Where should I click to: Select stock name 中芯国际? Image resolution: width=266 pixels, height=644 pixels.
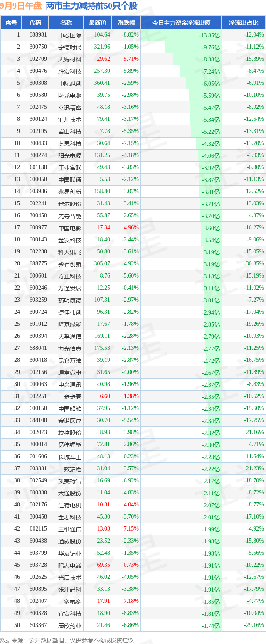70,35
